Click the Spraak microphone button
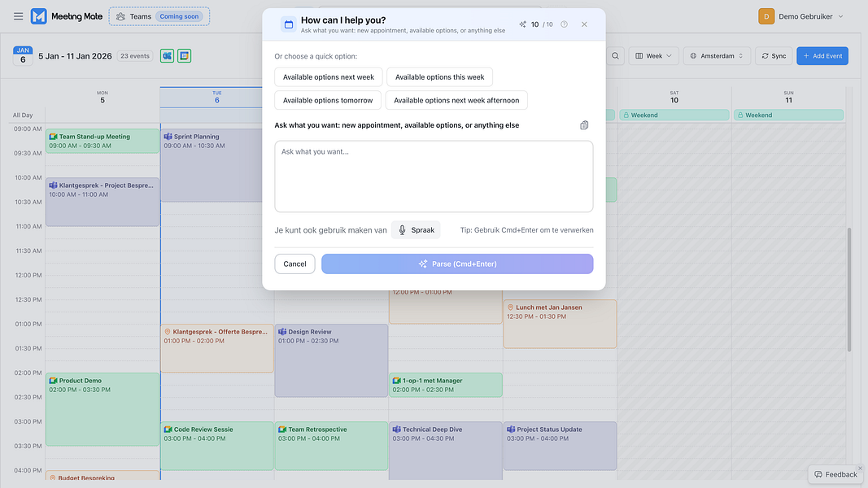The image size is (868, 488). (416, 230)
